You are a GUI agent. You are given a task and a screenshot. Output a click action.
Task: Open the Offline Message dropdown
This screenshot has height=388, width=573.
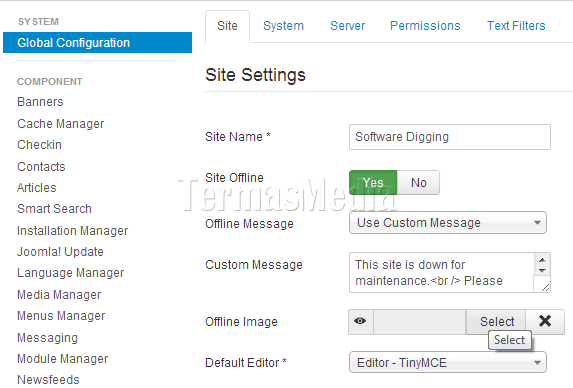click(448, 222)
